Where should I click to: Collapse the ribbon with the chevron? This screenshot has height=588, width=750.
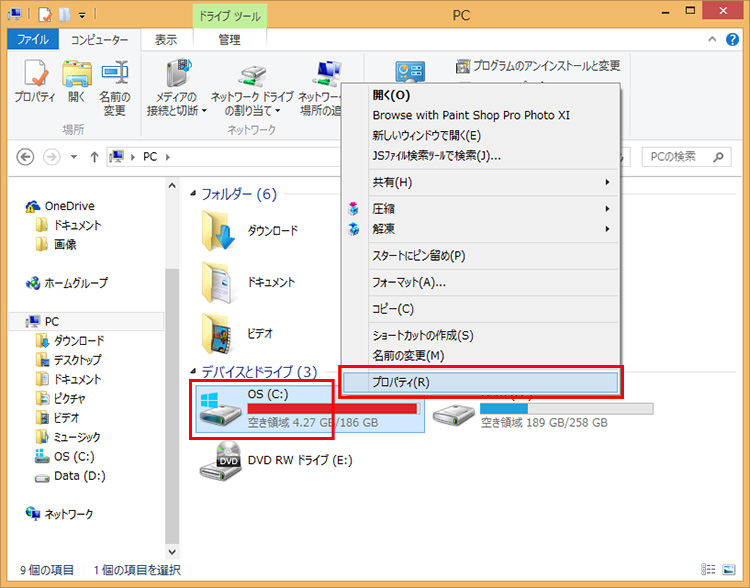[x=712, y=39]
